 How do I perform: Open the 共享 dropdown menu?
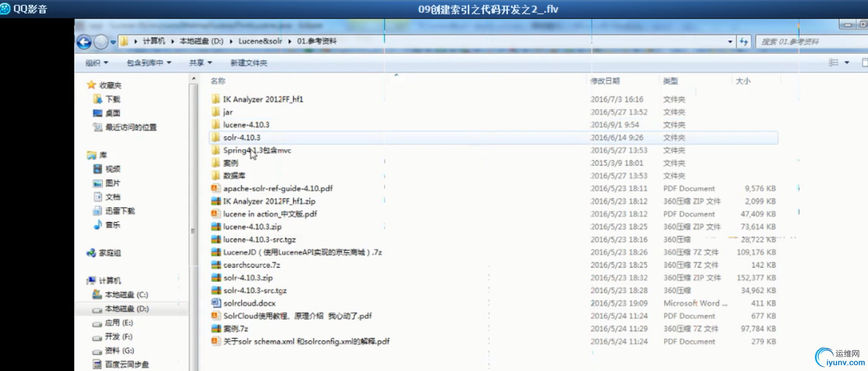201,63
